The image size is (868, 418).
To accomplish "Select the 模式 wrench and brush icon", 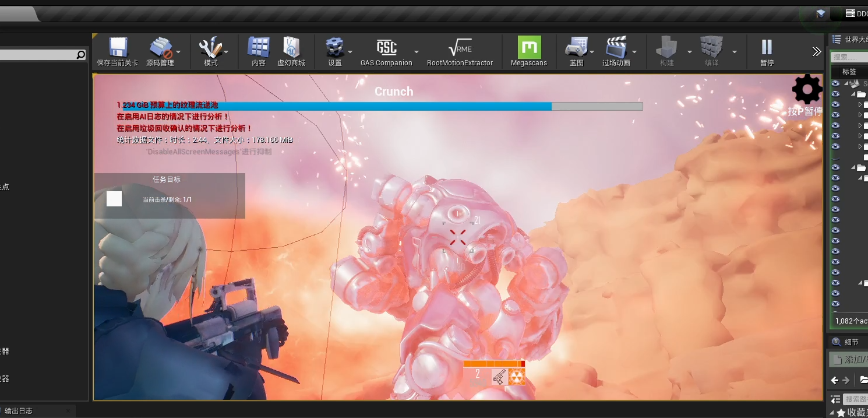I will (210, 47).
